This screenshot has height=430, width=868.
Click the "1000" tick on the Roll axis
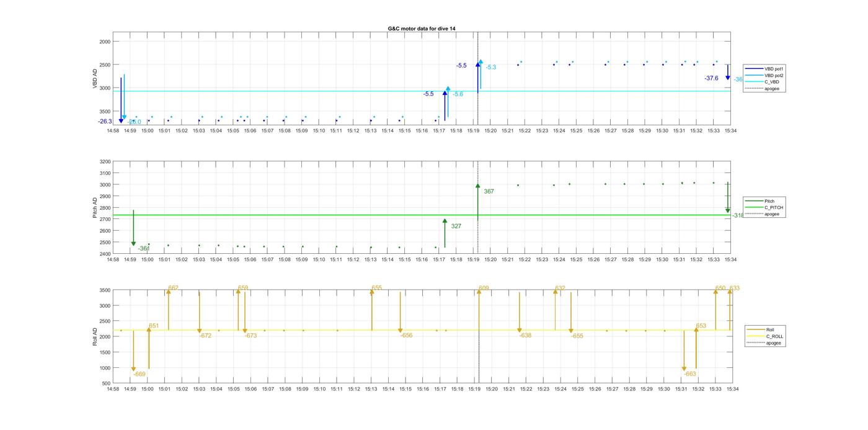point(105,368)
